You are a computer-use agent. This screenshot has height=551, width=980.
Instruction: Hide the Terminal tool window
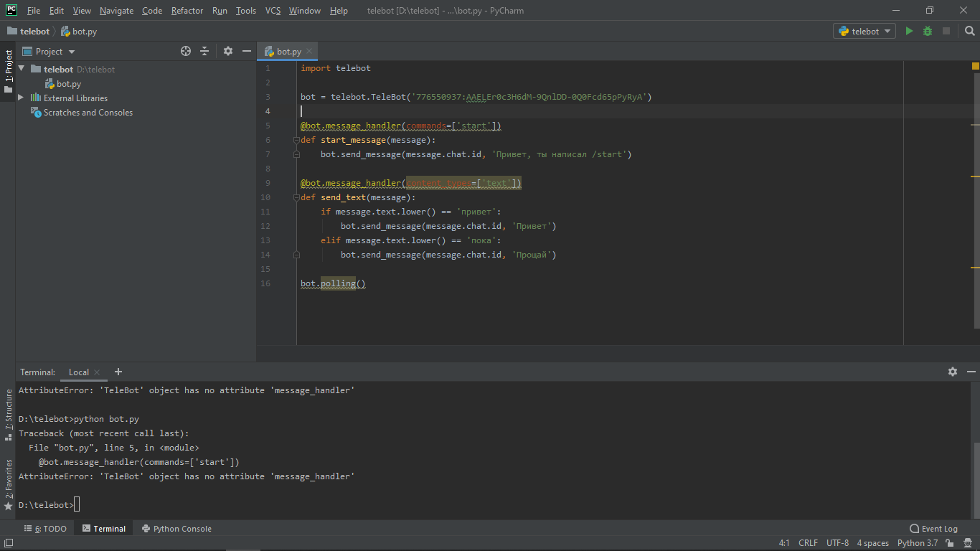point(971,372)
